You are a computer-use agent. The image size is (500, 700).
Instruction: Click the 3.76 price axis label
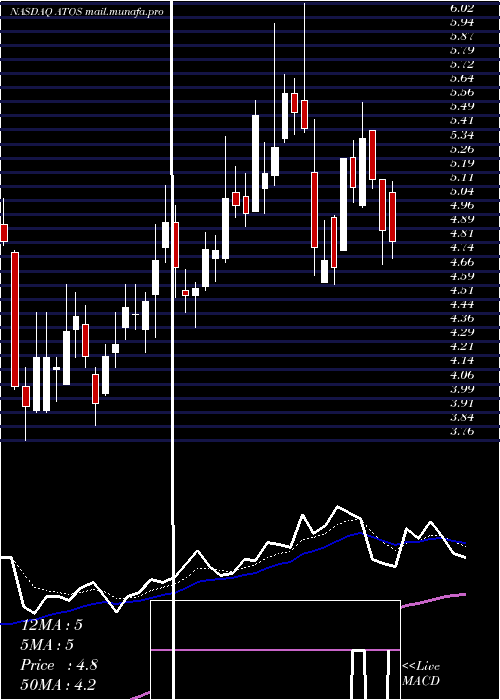coord(462,431)
